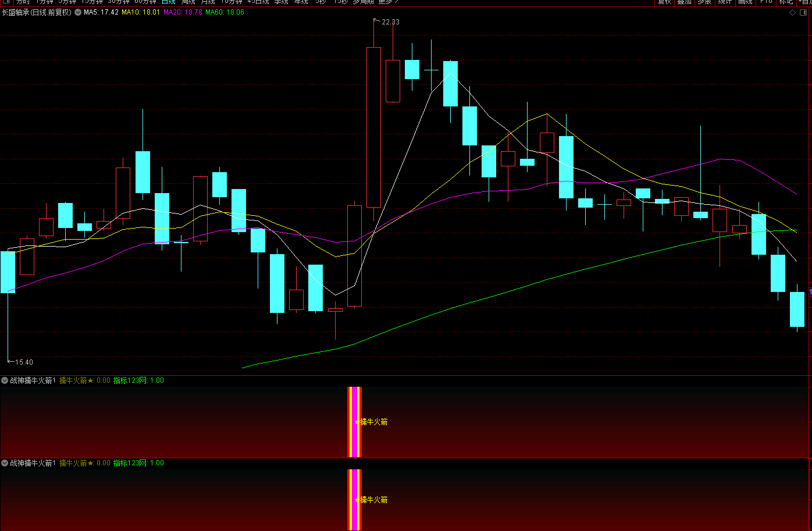Image resolution: width=812 pixels, height=531 pixels.
Task: Click the second panel's 擒牛火箭 star signal label
Action: pyautogui.click(x=371, y=500)
